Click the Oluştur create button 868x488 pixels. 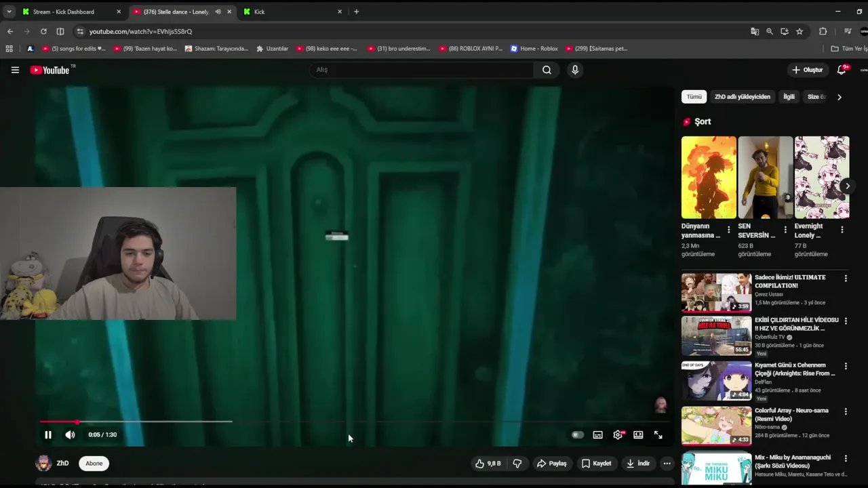click(x=807, y=70)
